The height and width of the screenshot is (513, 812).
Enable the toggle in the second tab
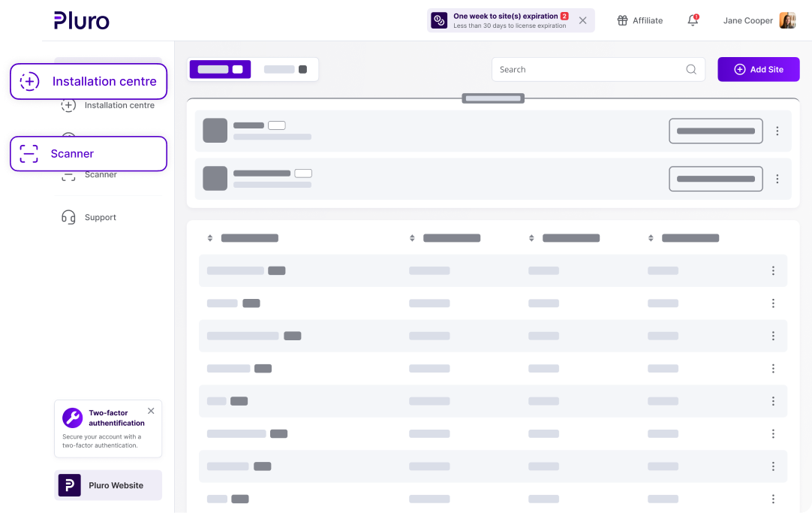[x=301, y=68]
